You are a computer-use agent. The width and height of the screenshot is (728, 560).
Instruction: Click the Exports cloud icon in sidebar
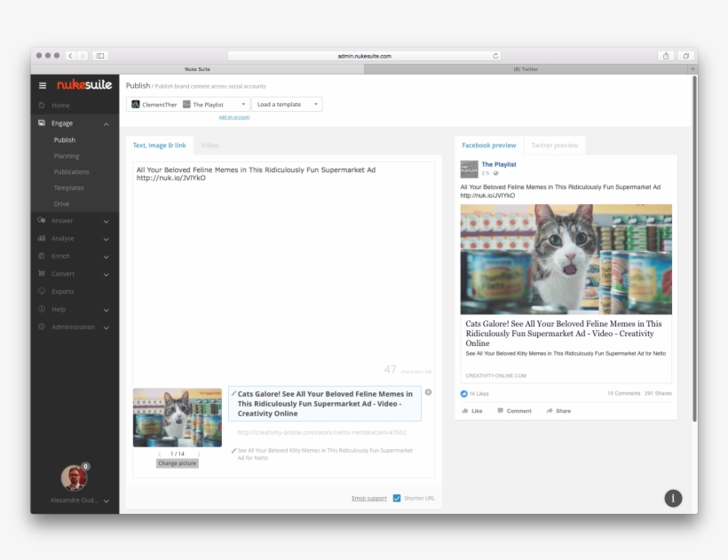pos(42,291)
